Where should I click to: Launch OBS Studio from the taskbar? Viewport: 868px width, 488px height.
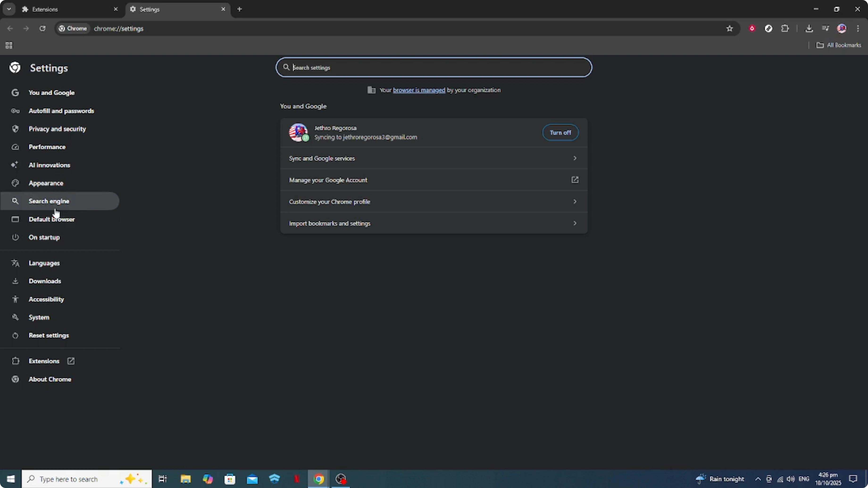(341, 479)
